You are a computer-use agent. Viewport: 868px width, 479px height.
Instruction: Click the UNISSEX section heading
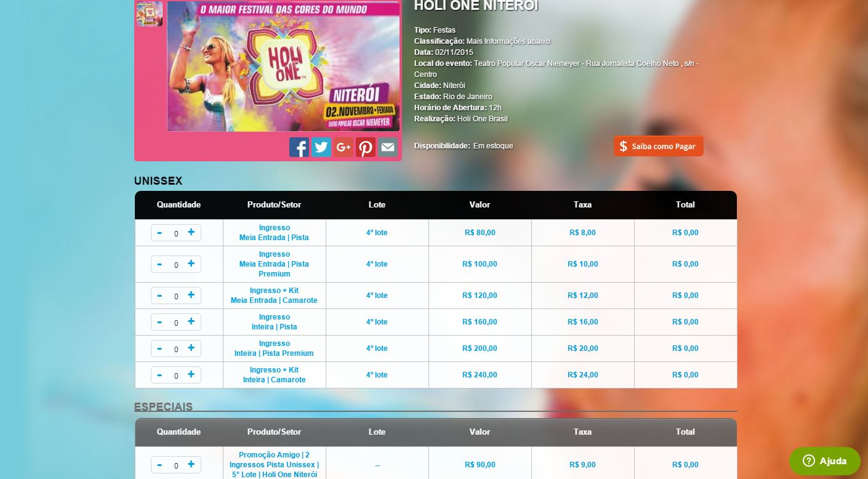point(158,181)
